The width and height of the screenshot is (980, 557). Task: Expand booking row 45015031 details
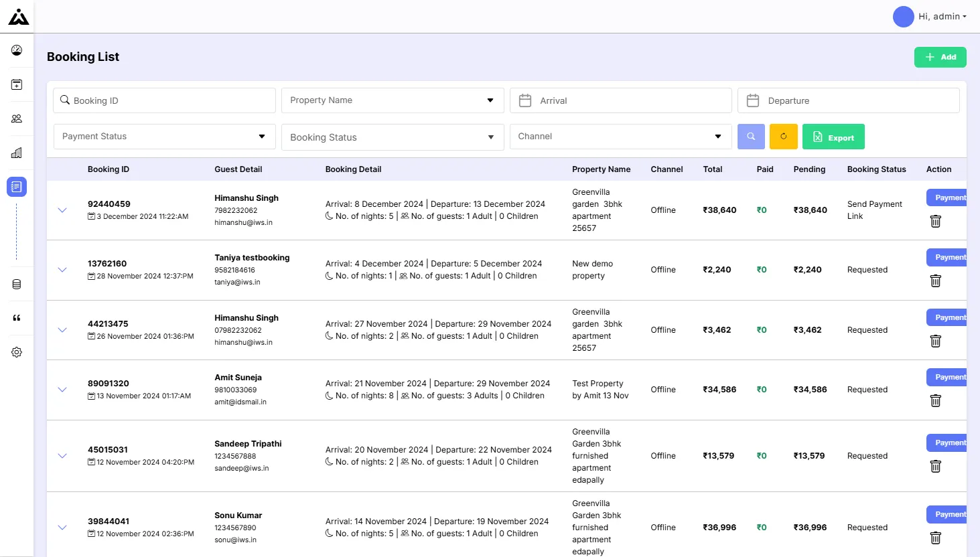[62, 456]
